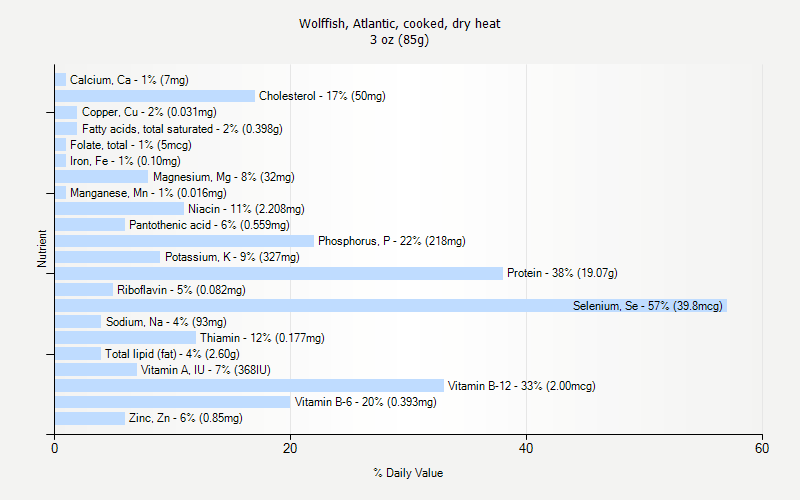Click the Thiamin 12% bar

tap(126, 338)
